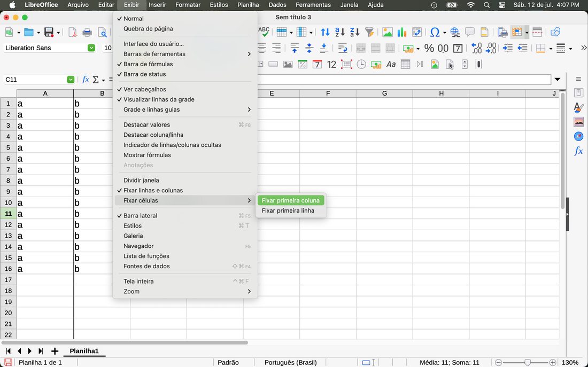Open the sidebar Navigator compass icon
588x367 pixels.
pos(578,136)
